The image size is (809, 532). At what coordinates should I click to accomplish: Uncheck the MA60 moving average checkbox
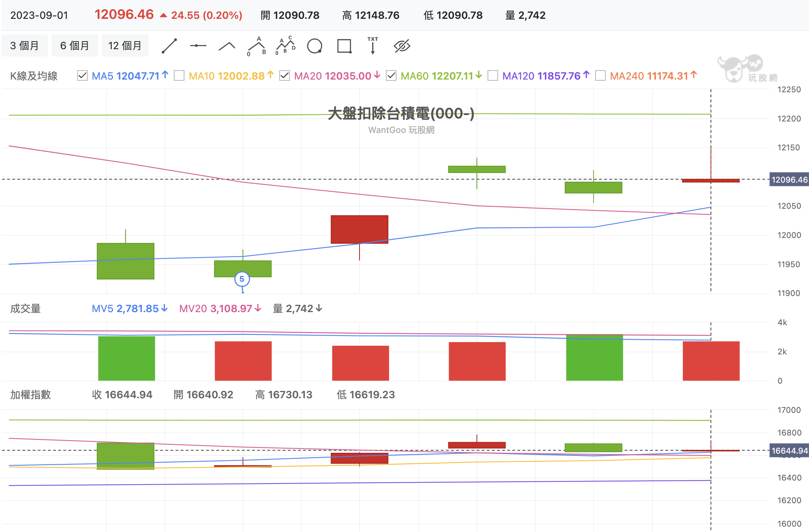[391, 76]
